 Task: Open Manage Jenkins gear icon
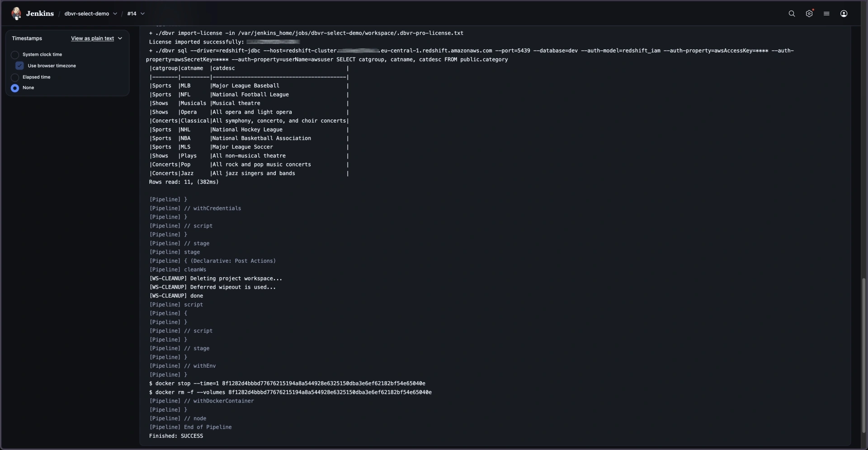coord(809,14)
